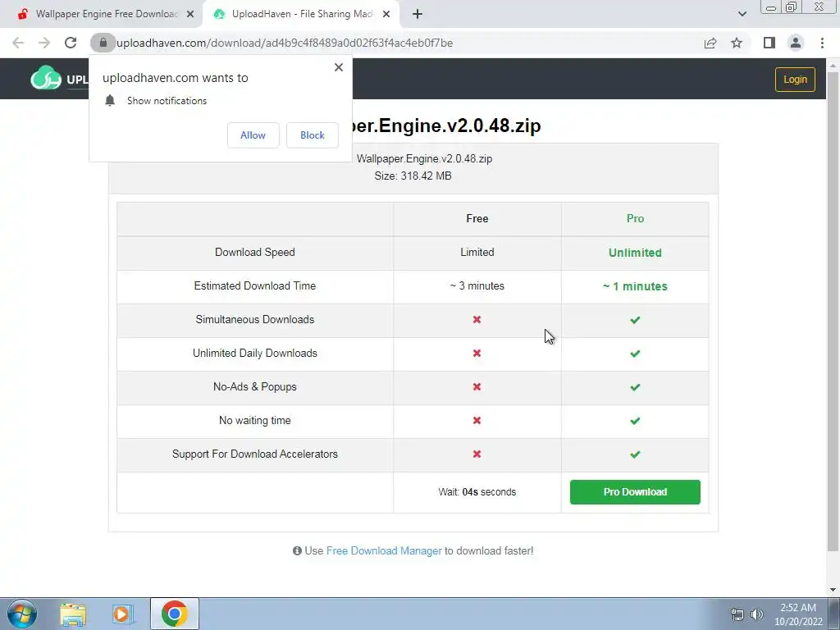Open the Windows Start menu
The width and height of the screenshot is (840, 630).
pos(22,614)
